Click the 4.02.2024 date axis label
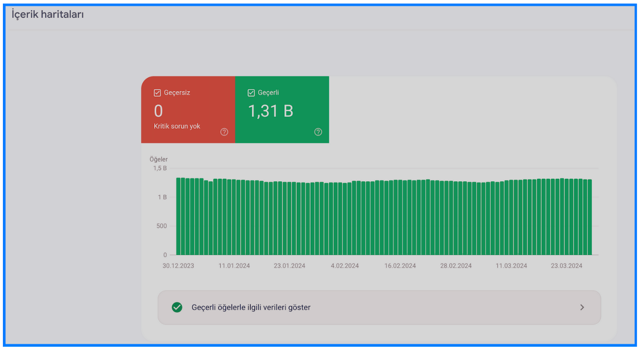The height and width of the screenshot is (352, 644). coord(345,266)
